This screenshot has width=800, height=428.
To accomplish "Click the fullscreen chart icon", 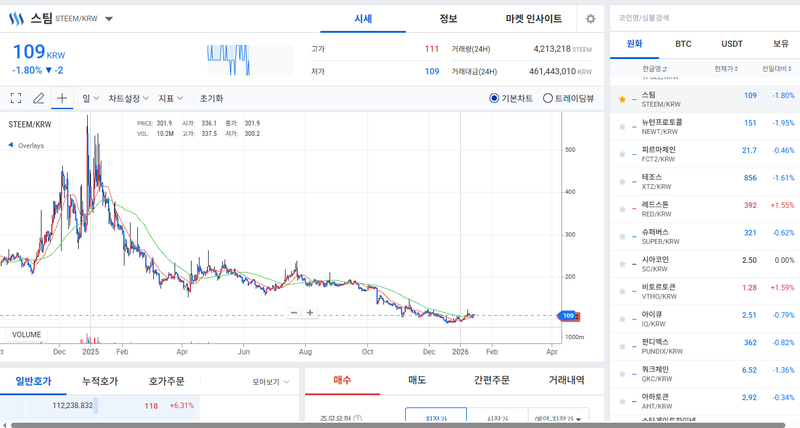I will point(16,98).
